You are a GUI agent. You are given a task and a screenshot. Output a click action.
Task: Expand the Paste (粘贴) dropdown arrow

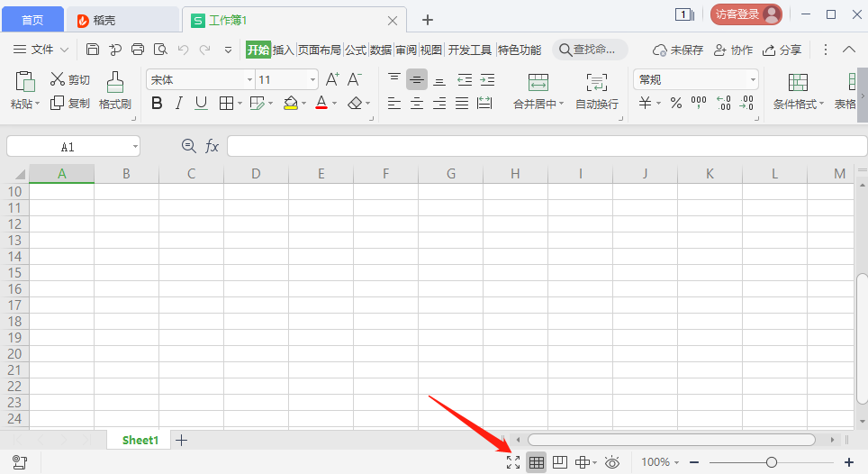pyautogui.click(x=38, y=105)
